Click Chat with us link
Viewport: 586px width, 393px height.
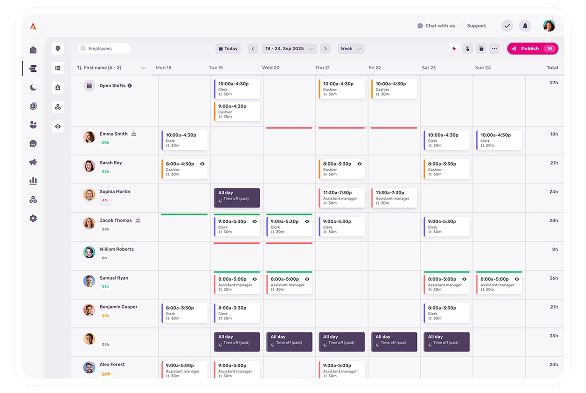(437, 26)
